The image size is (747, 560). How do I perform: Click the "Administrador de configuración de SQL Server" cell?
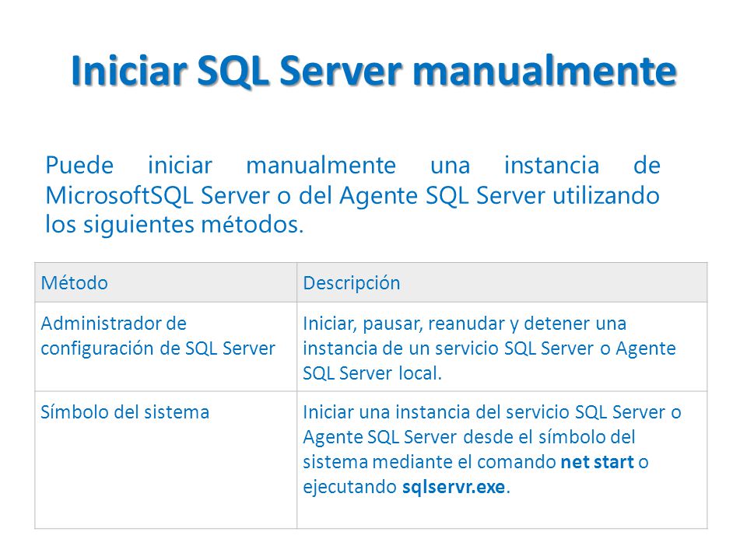click(x=166, y=347)
